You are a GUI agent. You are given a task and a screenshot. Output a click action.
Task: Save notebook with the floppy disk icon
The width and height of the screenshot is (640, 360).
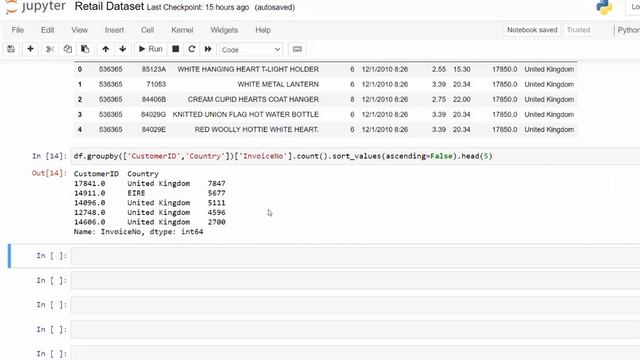pyautogui.click(x=11, y=49)
